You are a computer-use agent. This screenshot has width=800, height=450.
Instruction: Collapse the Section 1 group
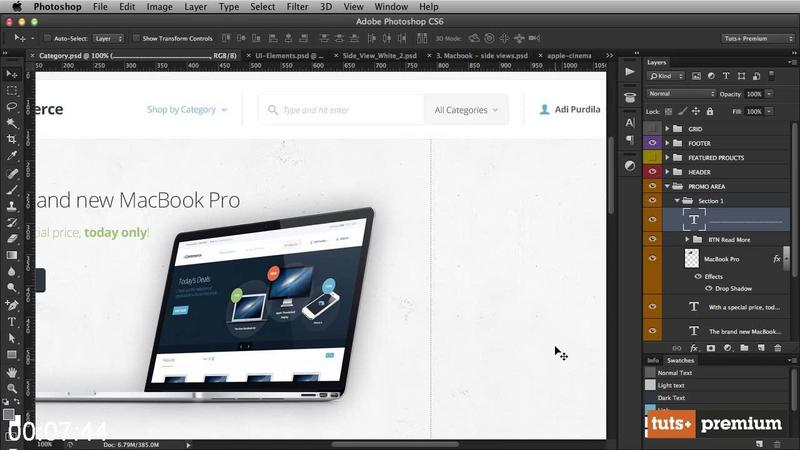coord(677,201)
